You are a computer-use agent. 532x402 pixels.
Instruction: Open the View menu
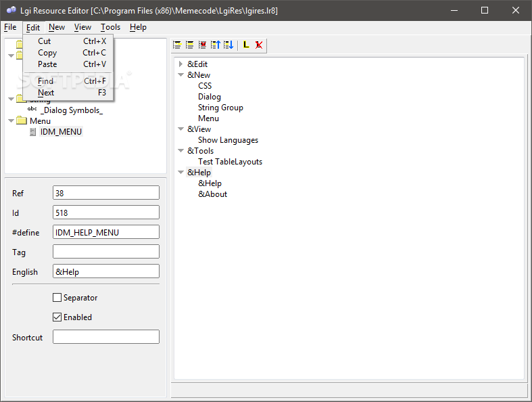coord(82,27)
